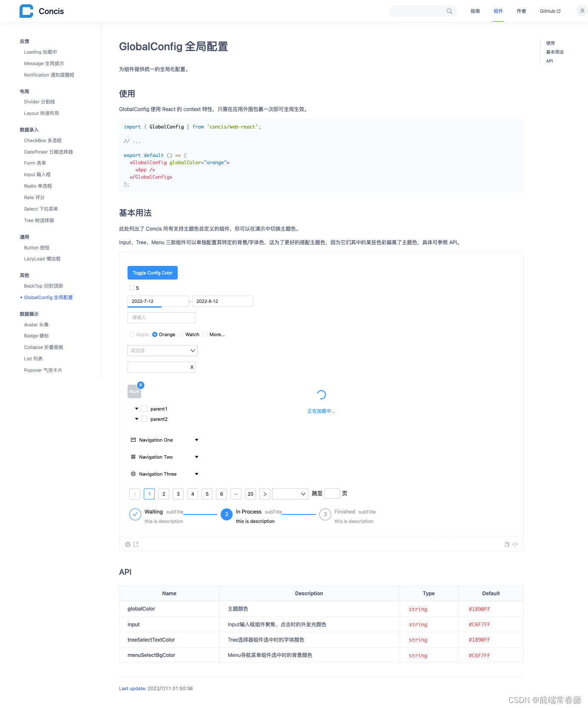Open demo in new window icon

[x=136, y=544]
